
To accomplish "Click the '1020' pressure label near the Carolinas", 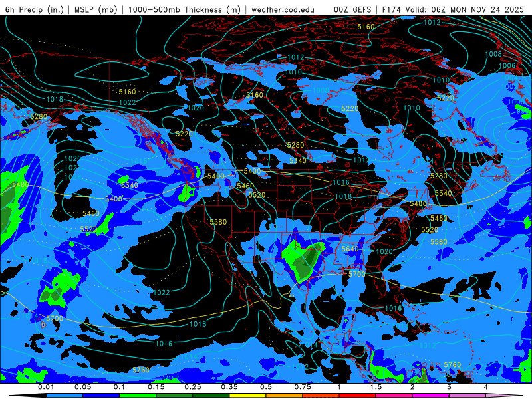I will pos(384,251).
